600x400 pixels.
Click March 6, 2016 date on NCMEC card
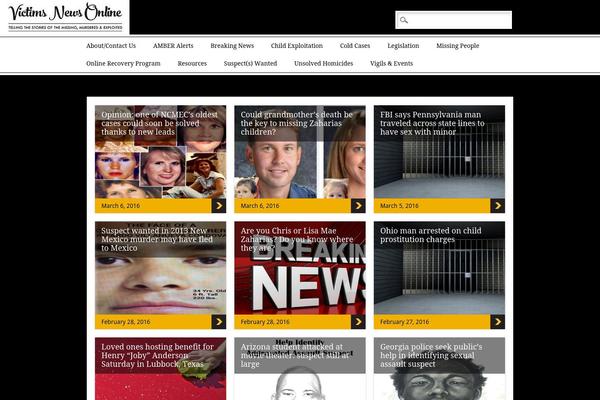pyautogui.click(x=121, y=206)
